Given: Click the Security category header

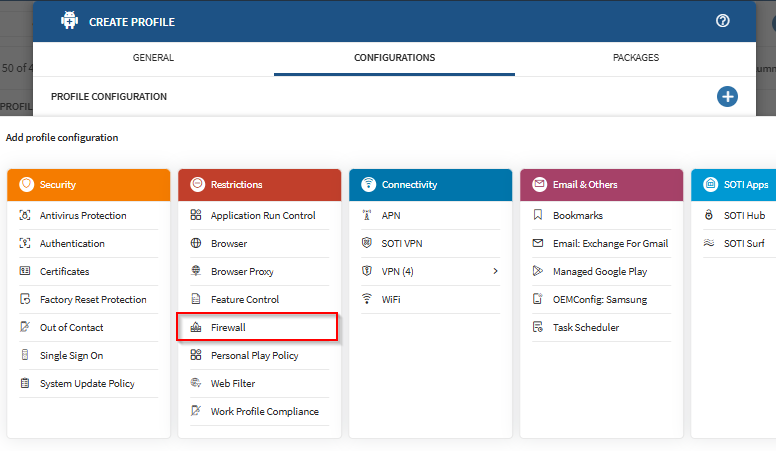Looking at the screenshot, I should pos(88,185).
